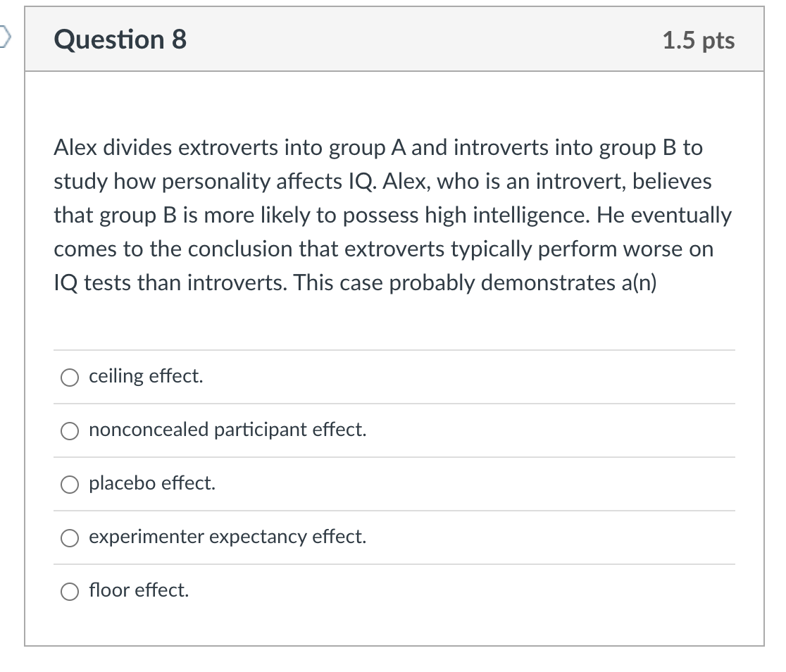Click the line starting 'comes to the conclusion'
This screenshot has height=672, width=786.
pyautogui.click(x=383, y=249)
